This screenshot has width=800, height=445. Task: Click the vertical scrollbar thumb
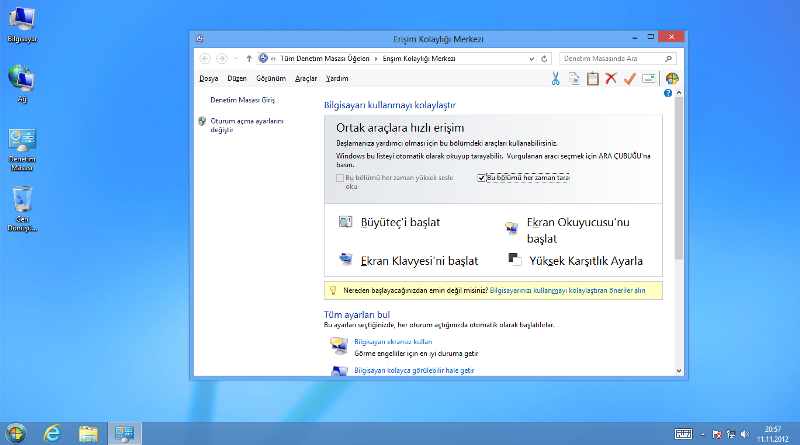679,179
